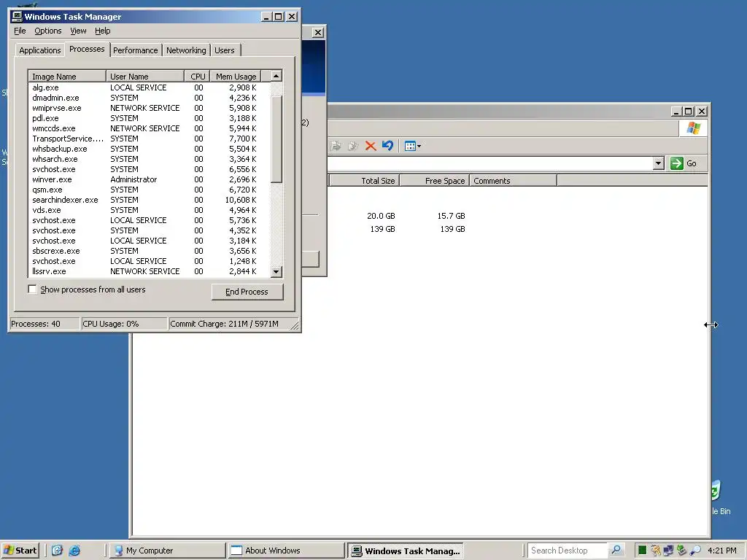This screenshot has height=560, width=747.
Task: Select the alg.exe process row
Action: point(149,87)
